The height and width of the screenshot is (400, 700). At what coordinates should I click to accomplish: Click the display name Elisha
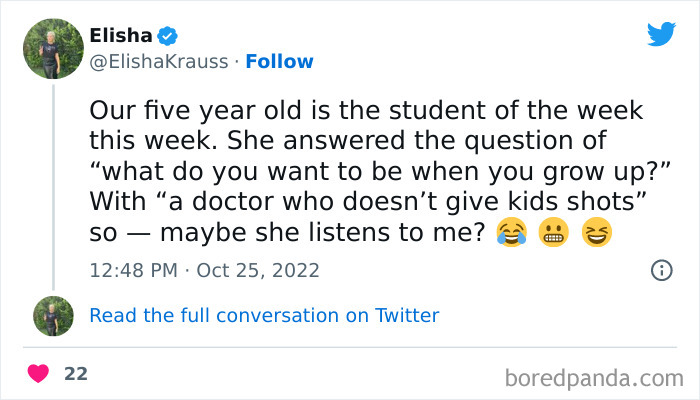(118, 37)
